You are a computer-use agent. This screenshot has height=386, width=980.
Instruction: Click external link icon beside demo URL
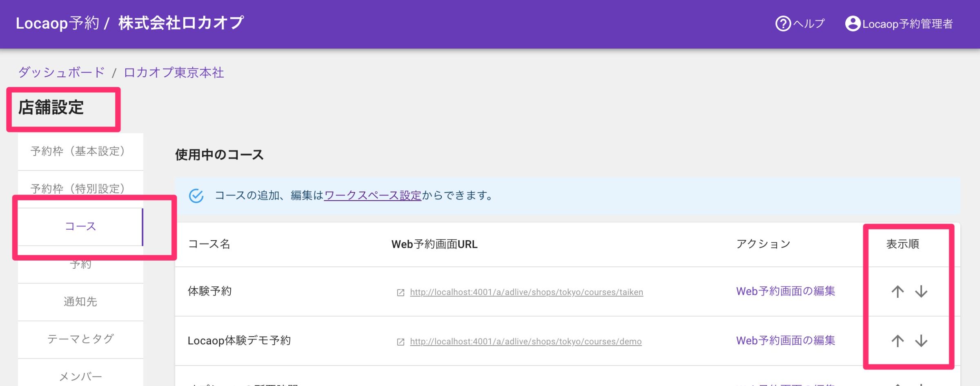click(401, 342)
